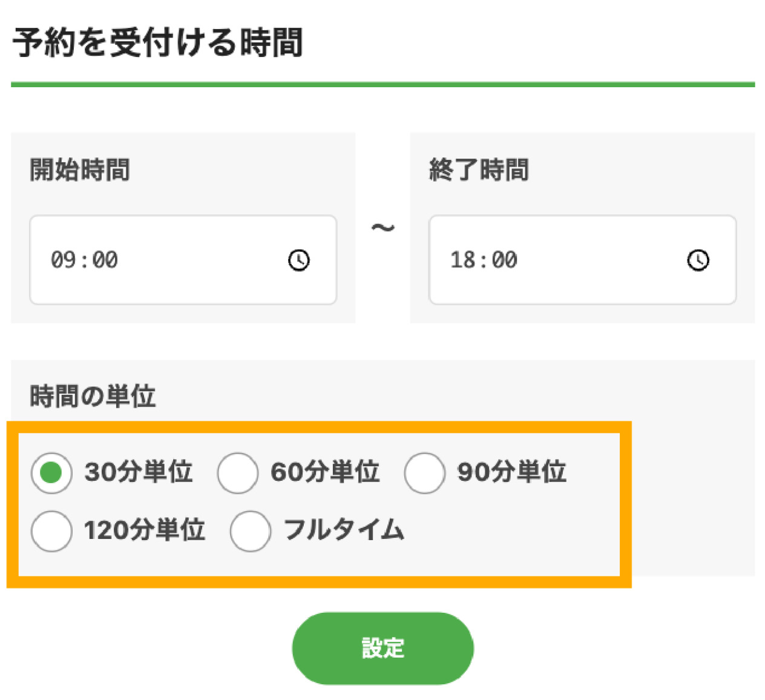Select the 30分単位 radio button circle

[x=51, y=472]
